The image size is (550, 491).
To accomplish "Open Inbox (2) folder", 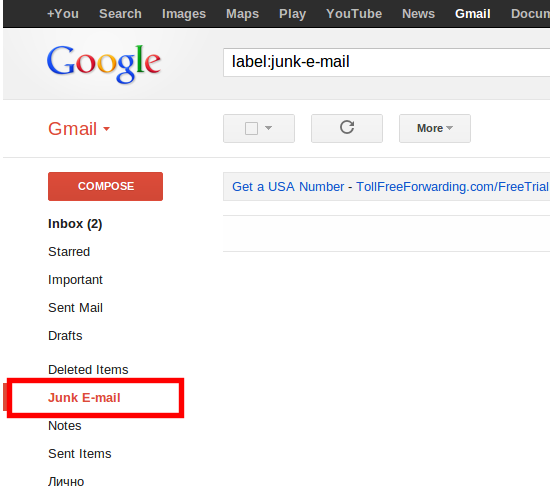I will pyautogui.click(x=75, y=224).
